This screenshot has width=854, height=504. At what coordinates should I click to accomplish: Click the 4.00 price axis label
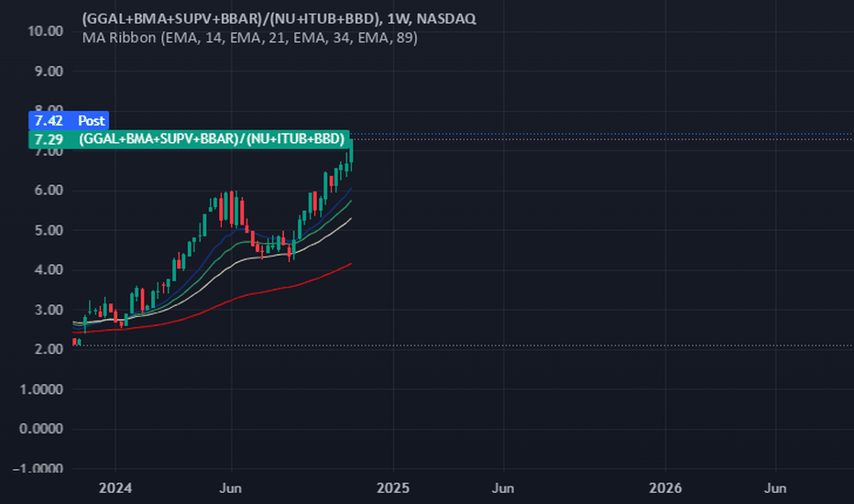pyautogui.click(x=49, y=269)
